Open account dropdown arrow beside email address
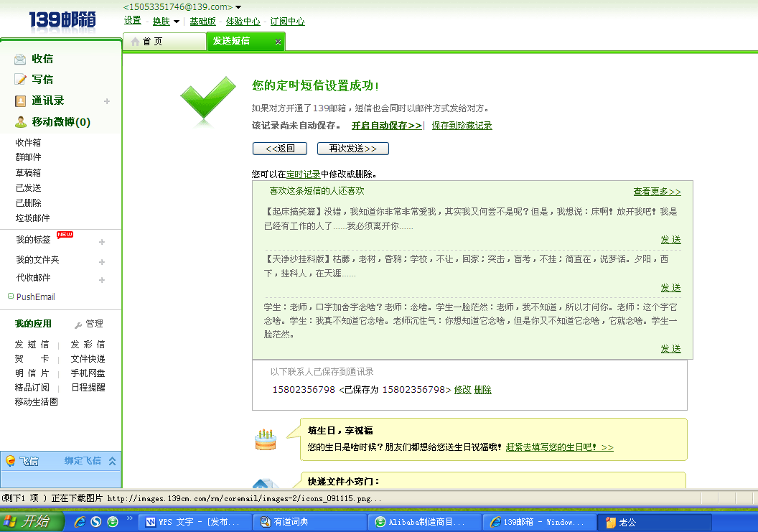This screenshot has height=532, width=758. pos(238,7)
